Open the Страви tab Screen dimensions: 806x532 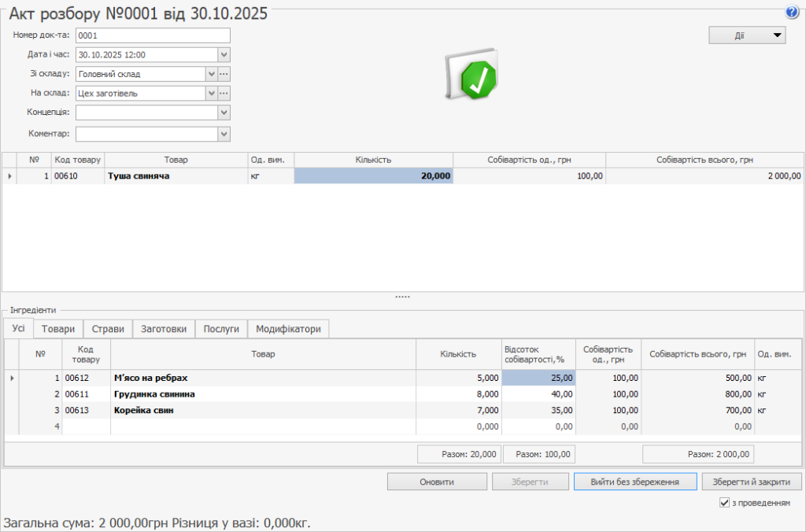[x=108, y=329]
